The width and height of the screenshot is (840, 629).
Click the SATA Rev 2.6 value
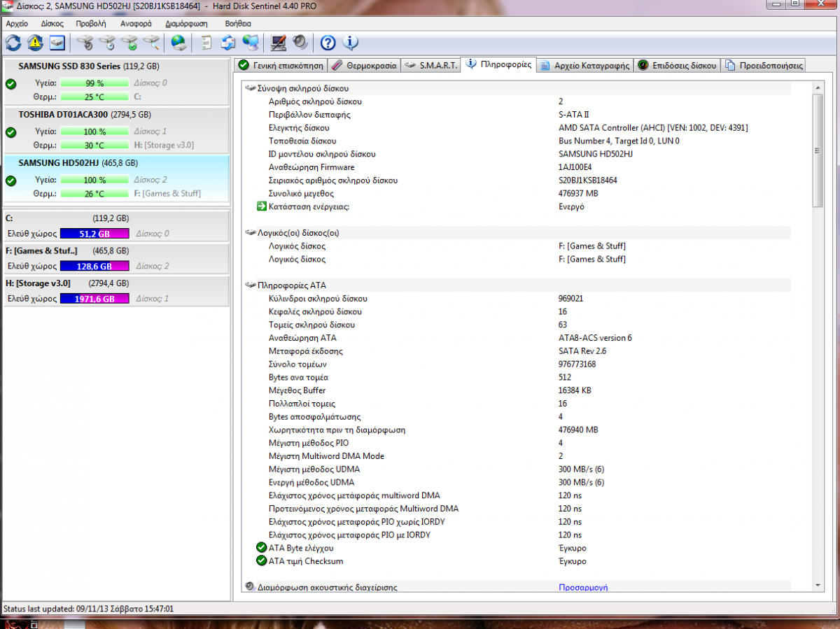(582, 351)
